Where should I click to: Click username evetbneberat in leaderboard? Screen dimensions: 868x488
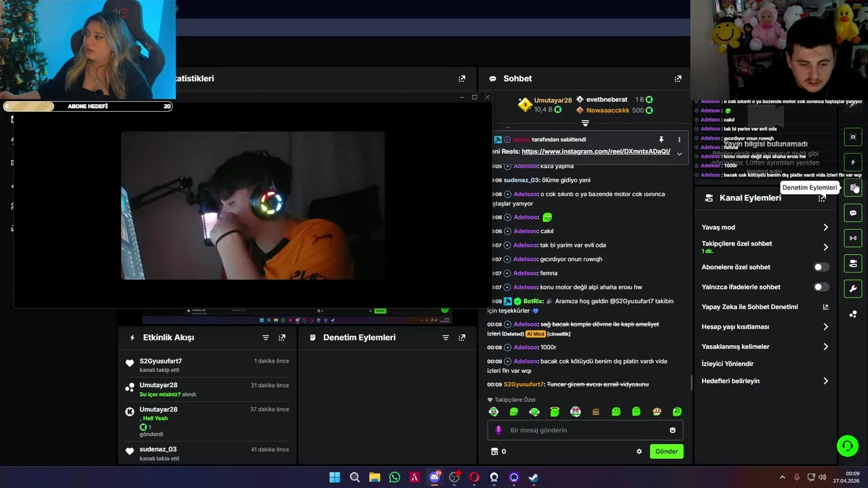point(606,100)
